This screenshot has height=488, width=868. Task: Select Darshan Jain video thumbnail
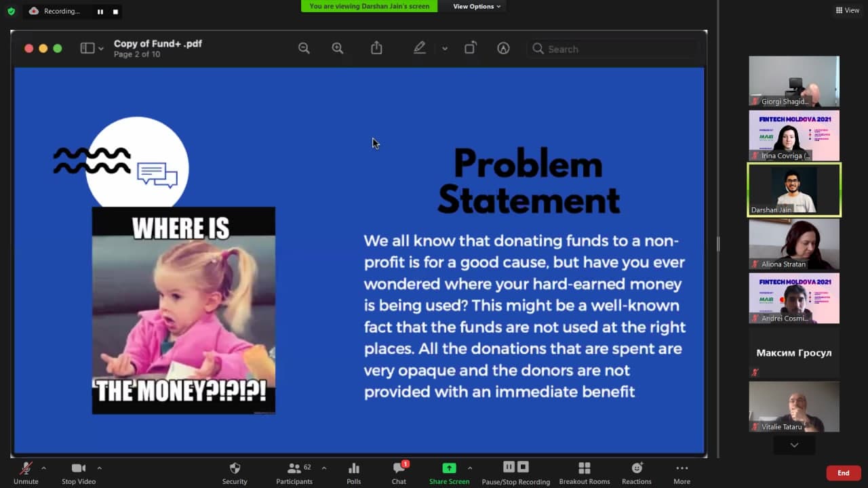[794, 190]
